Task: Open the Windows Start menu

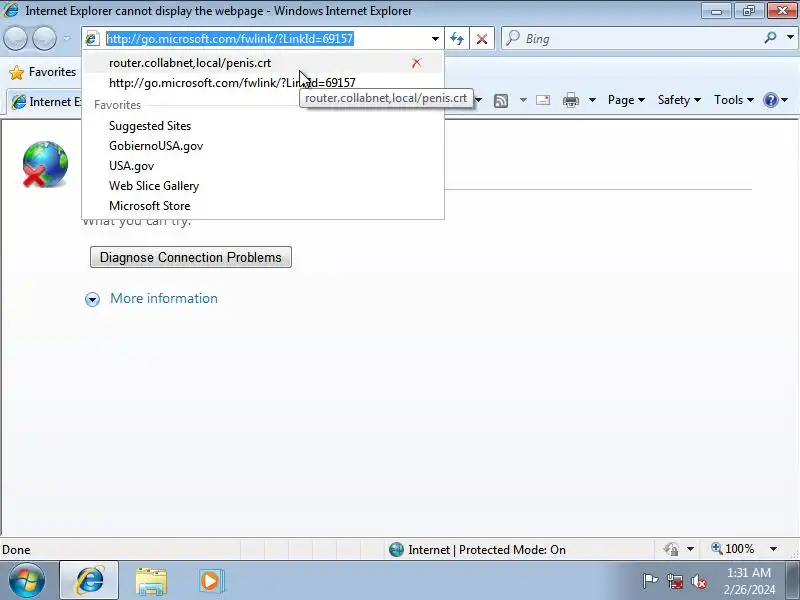Action: coord(27,580)
